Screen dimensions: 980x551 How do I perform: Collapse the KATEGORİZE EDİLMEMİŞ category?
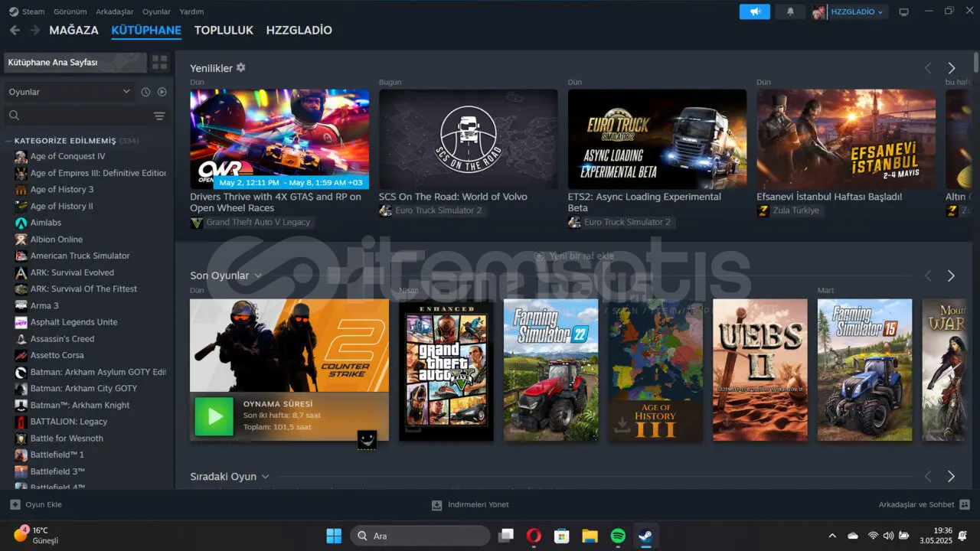(8, 141)
